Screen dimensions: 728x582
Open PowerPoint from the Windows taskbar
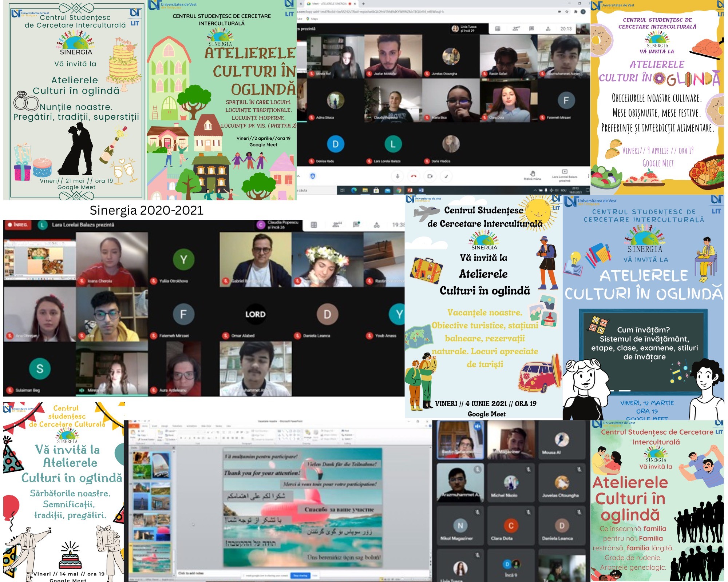point(410,190)
